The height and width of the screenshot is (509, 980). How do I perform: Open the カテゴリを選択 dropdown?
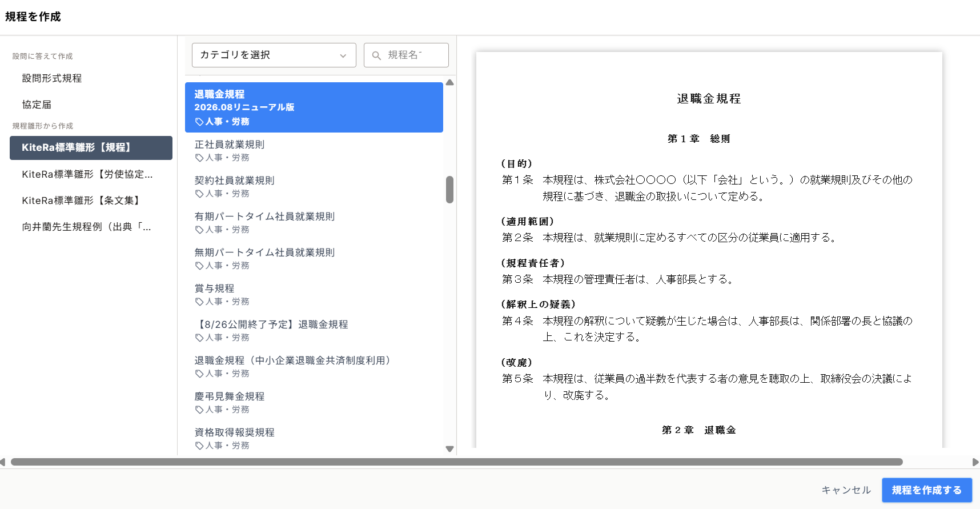(274, 55)
